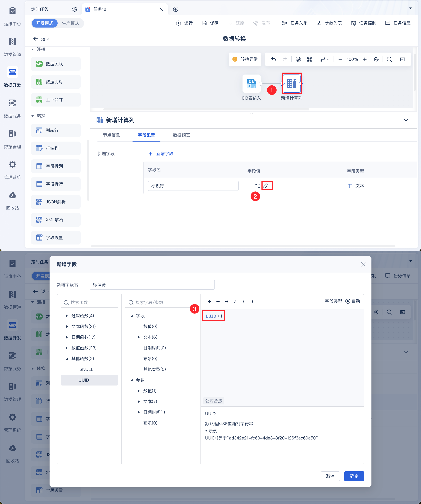Select the 新增计算列 node on canvas

tap(292, 83)
